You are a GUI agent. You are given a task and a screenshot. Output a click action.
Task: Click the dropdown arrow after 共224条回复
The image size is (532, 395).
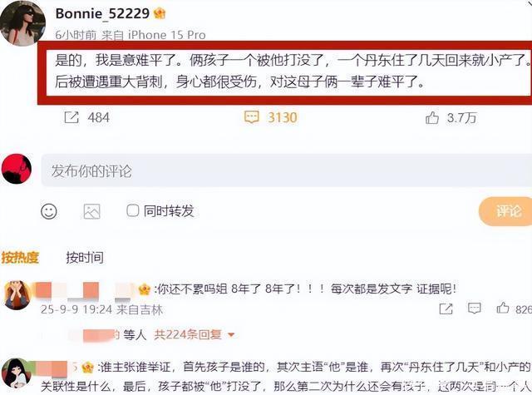(x=231, y=335)
